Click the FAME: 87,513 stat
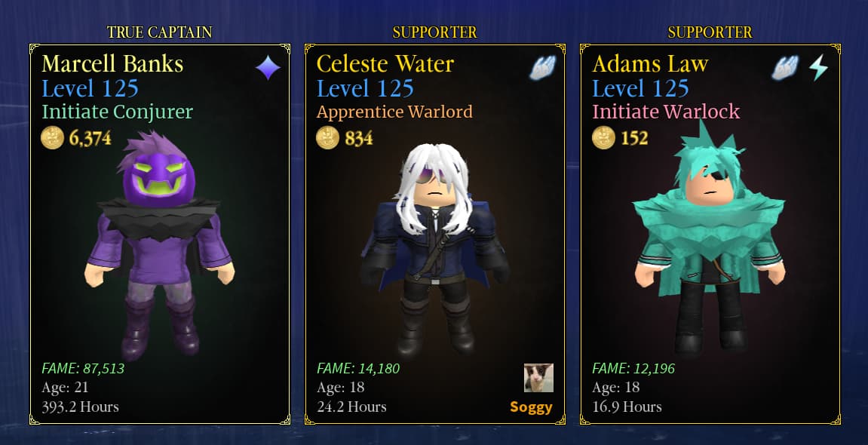This screenshot has width=868, height=445. pyautogui.click(x=83, y=369)
